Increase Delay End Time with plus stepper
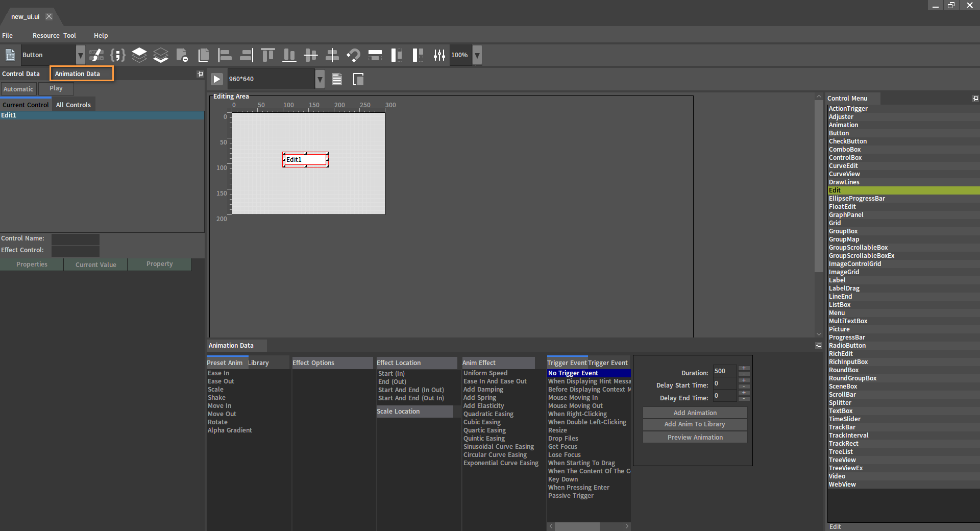 tap(744, 393)
